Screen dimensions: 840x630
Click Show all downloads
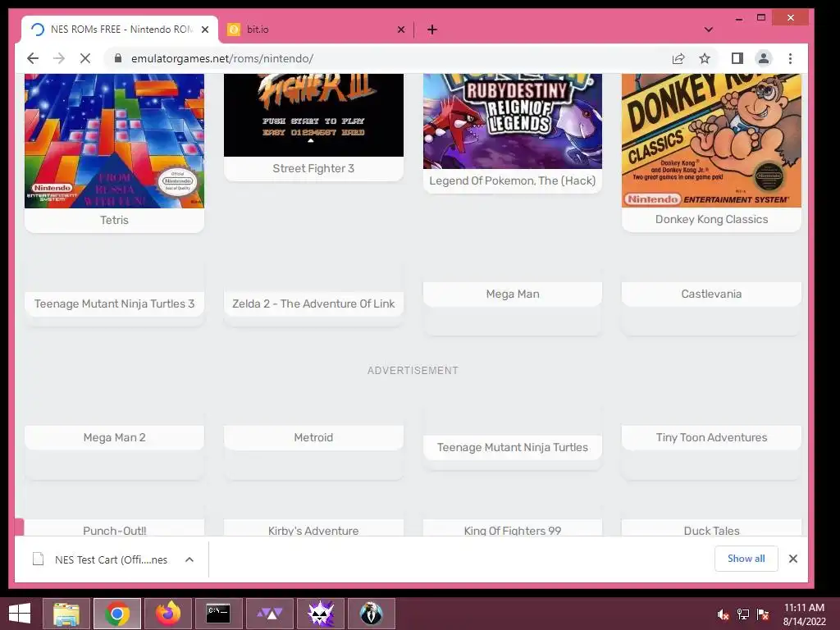coord(746,559)
